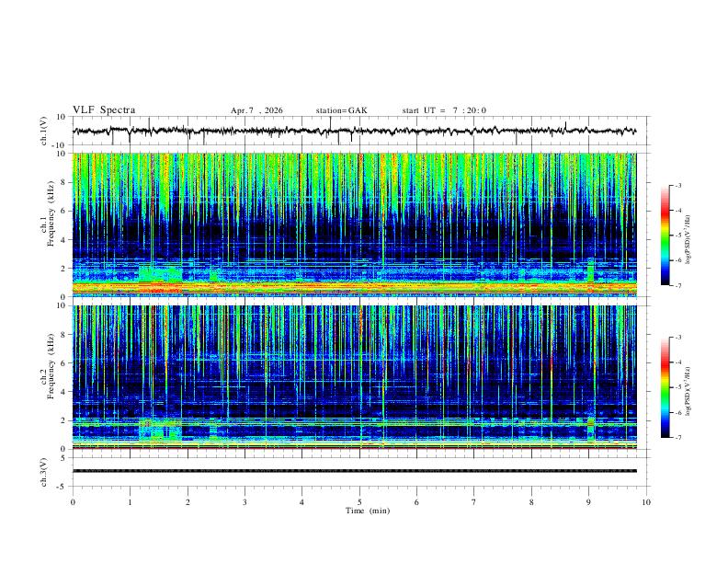Select the ch.1 color bar "log(PSD)(V²/Hz)" label
728x563 pixels.
pos(688,240)
